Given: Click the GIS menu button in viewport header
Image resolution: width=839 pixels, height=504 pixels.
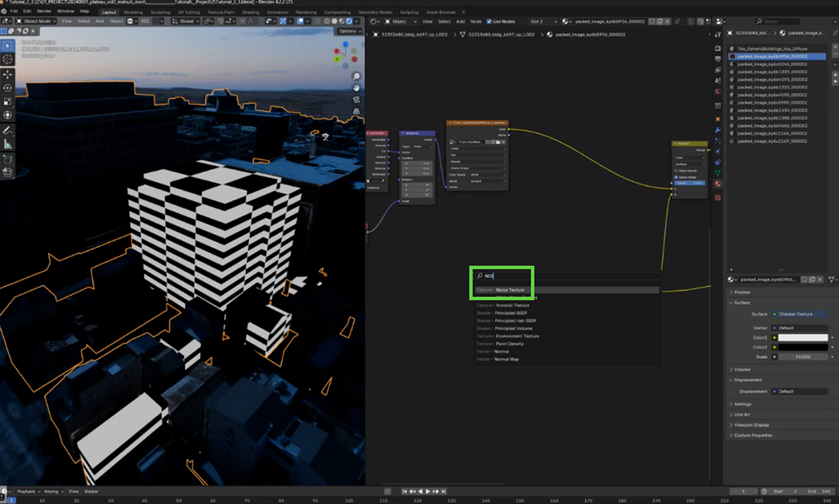Looking at the screenshot, I should click(x=145, y=21).
